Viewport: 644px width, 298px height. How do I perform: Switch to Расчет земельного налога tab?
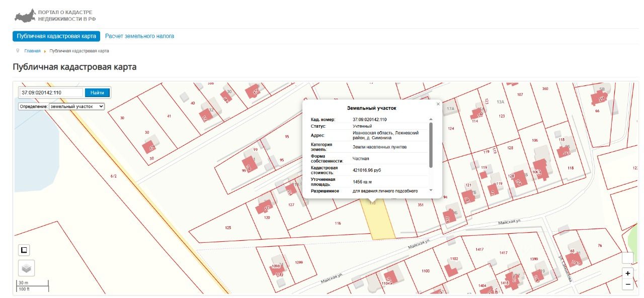pos(139,36)
